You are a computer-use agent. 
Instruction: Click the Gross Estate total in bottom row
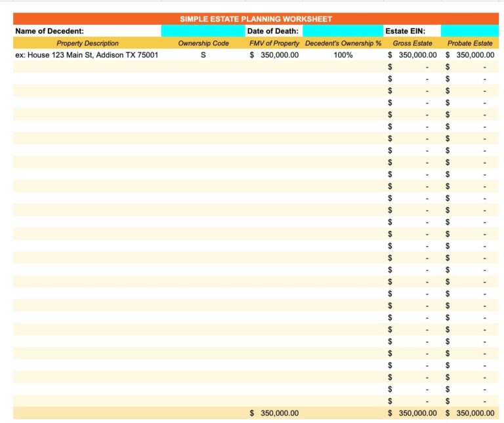click(x=412, y=413)
